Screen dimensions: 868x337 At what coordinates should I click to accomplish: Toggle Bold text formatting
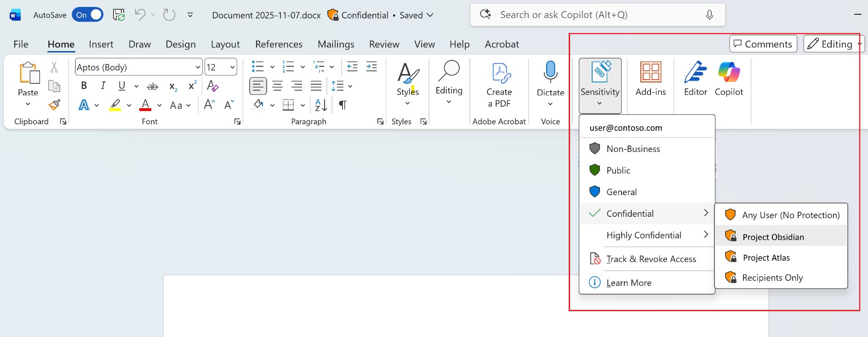pos(84,86)
